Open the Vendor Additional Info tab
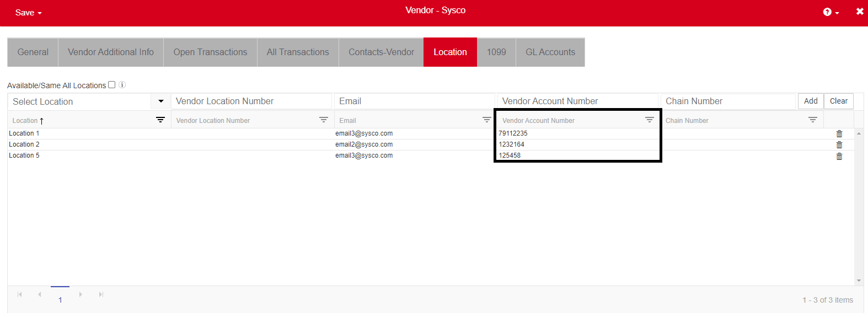This screenshot has width=868, height=317. coord(111,52)
